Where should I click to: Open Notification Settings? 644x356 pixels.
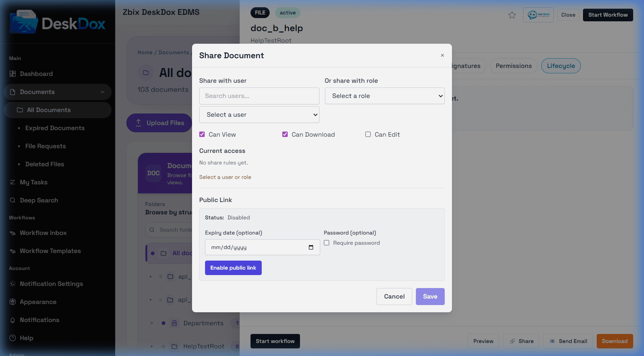click(x=51, y=284)
